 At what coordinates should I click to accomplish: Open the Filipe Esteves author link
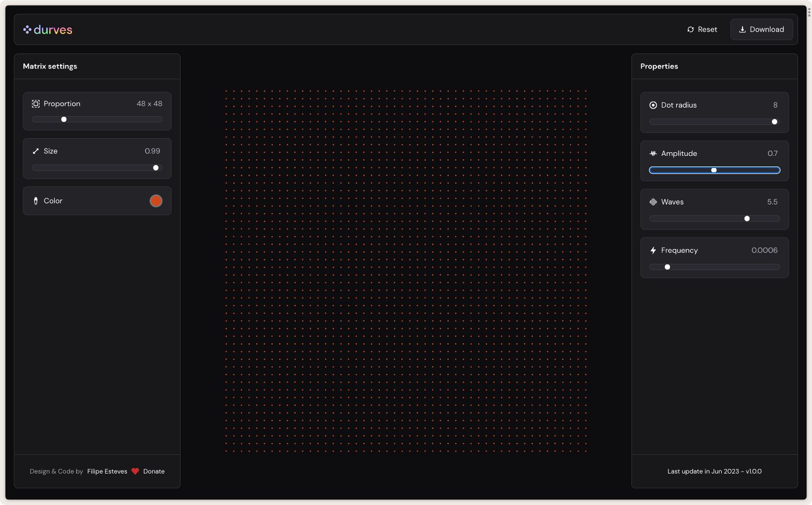[107, 472]
